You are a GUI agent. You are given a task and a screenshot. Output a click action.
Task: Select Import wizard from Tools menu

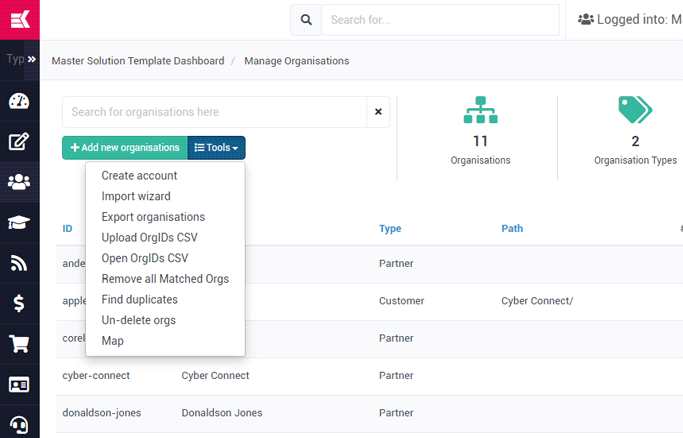pos(136,196)
